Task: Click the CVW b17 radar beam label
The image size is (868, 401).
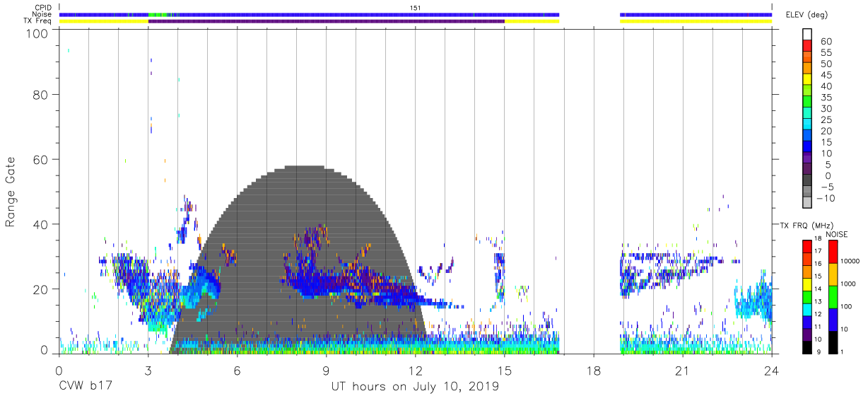Action: tap(85, 387)
